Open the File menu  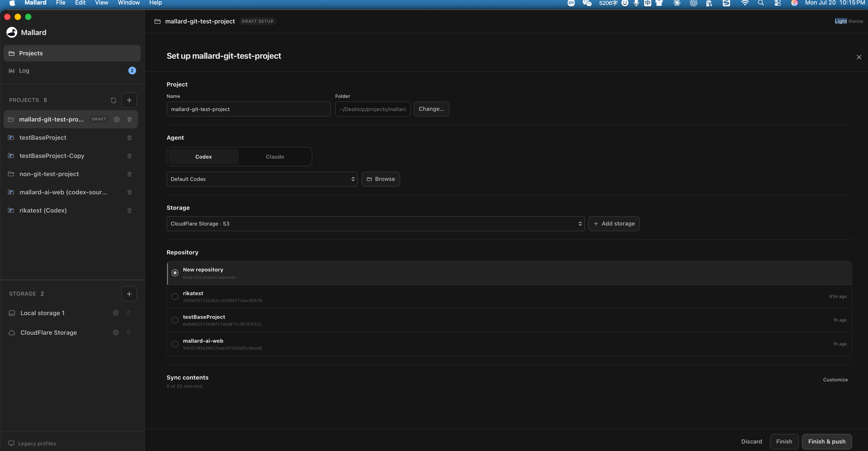point(61,3)
